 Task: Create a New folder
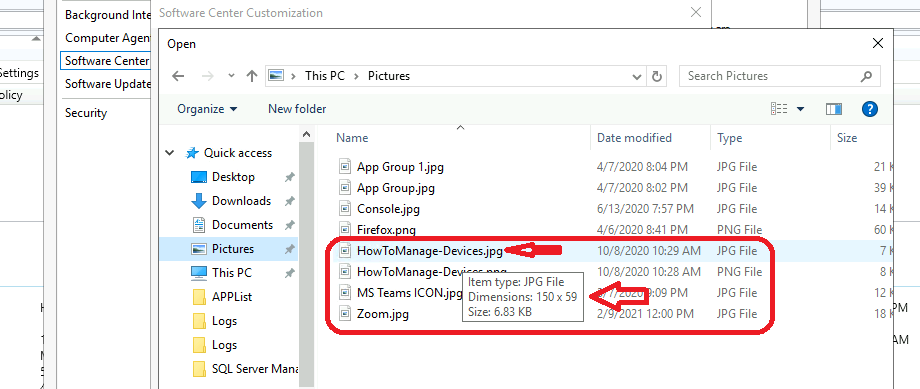(x=297, y=109)
